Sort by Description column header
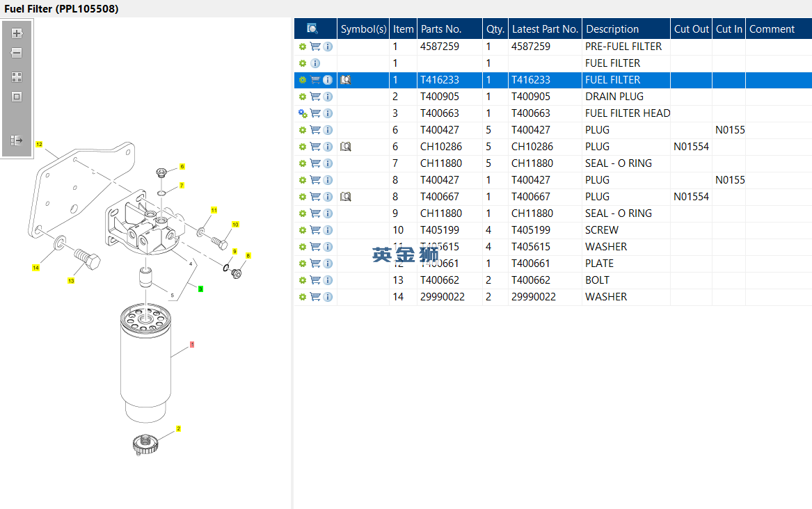 626,29
